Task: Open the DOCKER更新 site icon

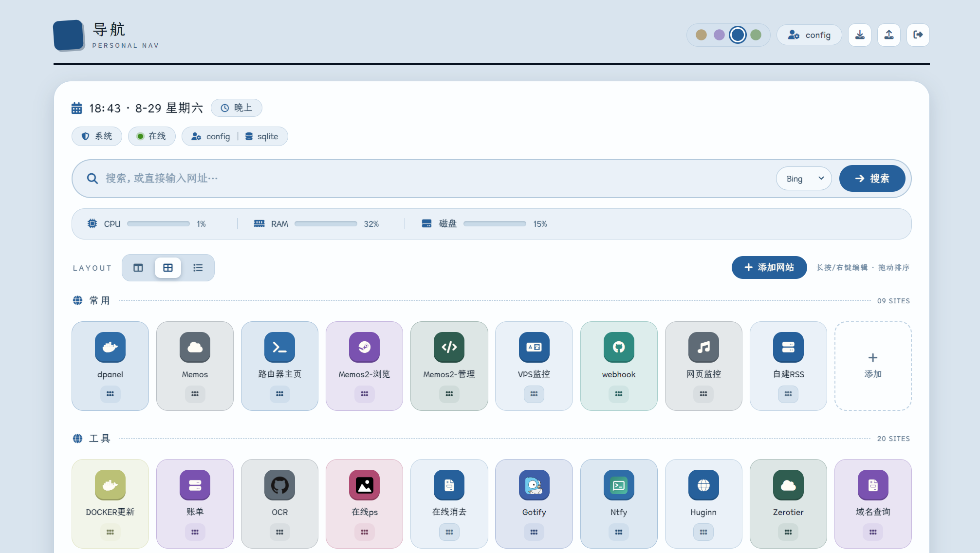Action: 110,485
